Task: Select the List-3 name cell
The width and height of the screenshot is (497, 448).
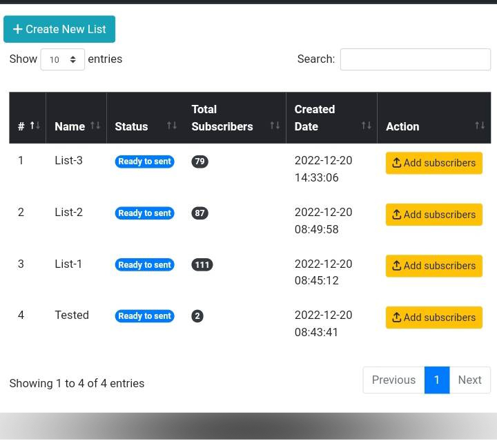Action: click(68, 160)
